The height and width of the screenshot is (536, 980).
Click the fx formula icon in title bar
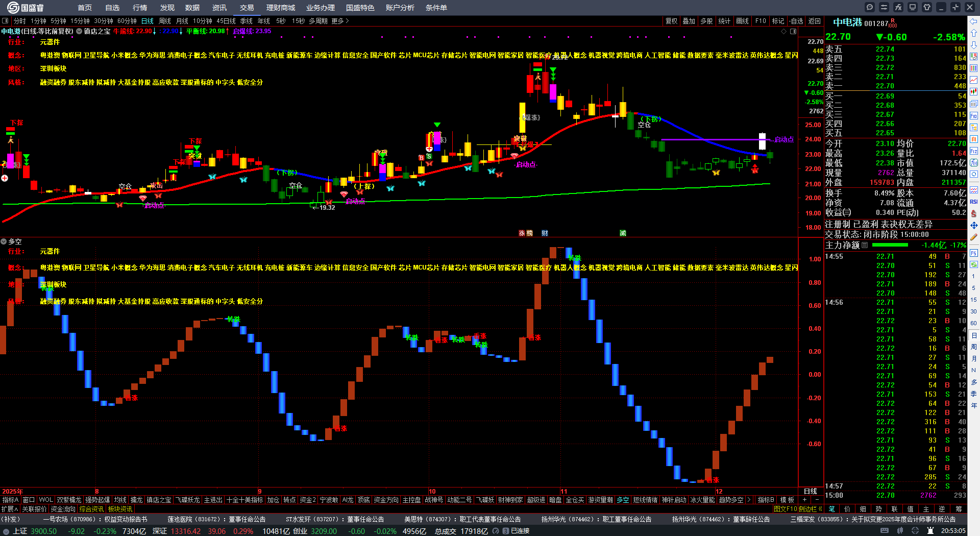898,7
